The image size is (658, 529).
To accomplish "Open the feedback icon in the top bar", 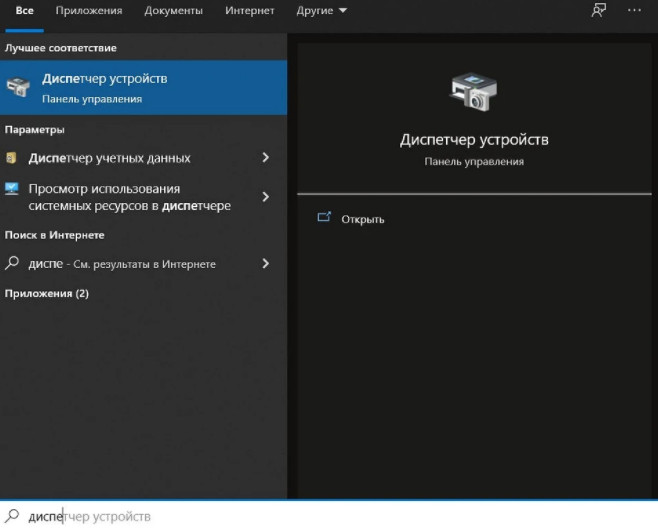I will tap(598, 10).
